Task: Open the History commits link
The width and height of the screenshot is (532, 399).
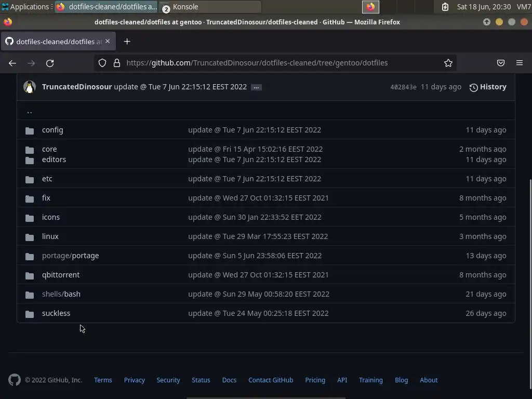Action: [488, 87]
